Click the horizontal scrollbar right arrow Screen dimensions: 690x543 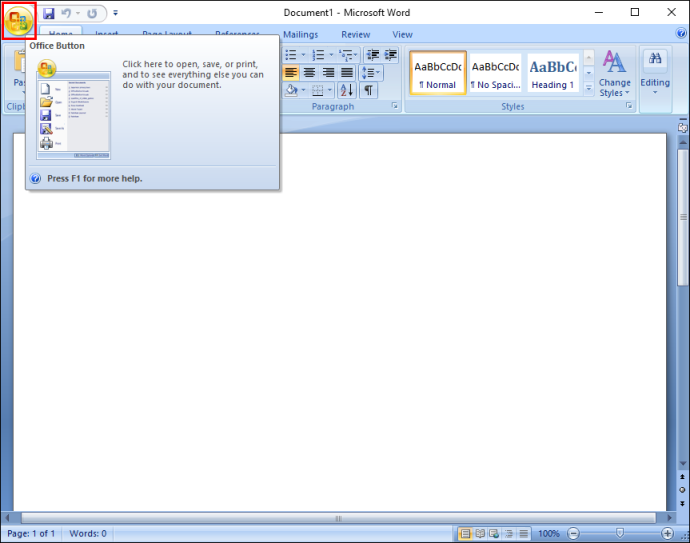pos(669,518)
